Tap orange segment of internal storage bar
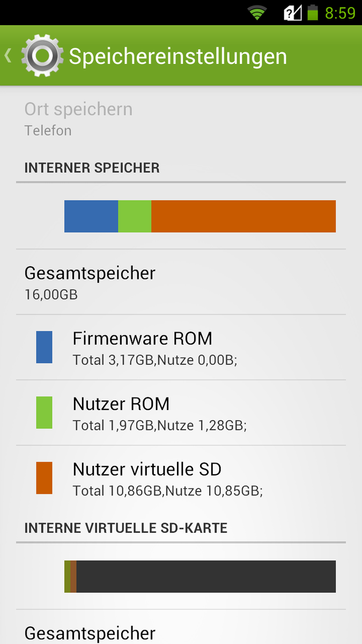The height and width of the screenshot is (644, 362). 243,216
